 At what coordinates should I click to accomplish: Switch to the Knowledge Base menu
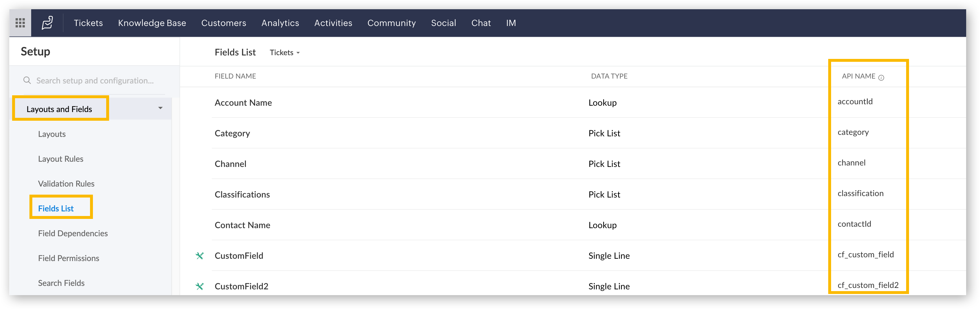click(x=152, y=23)
